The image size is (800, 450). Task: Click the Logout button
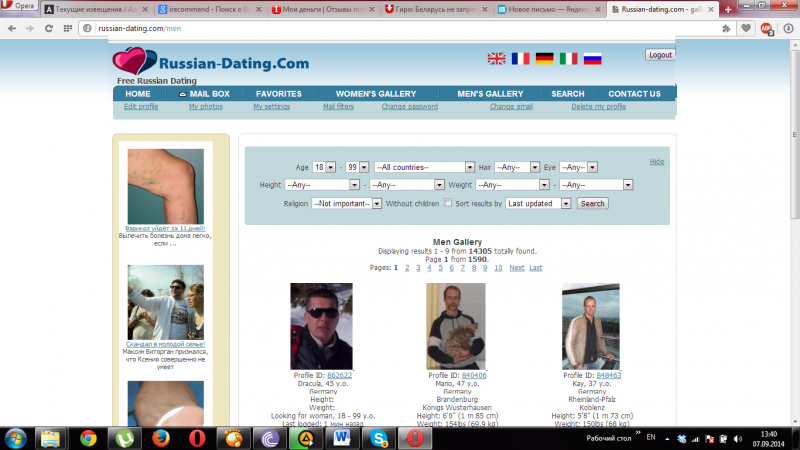pyautogui.click(x=660, y=55)
